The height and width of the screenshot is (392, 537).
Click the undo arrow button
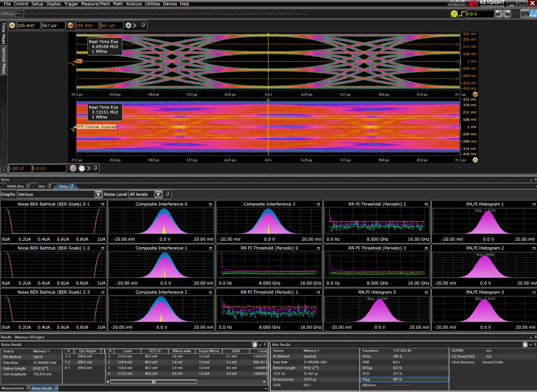click(x=499, y=14)
